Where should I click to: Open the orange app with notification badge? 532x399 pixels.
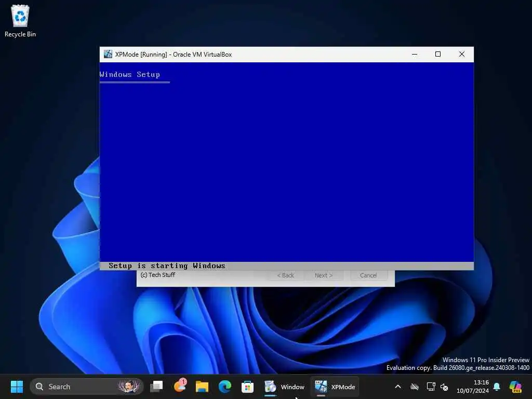(179, 387)
